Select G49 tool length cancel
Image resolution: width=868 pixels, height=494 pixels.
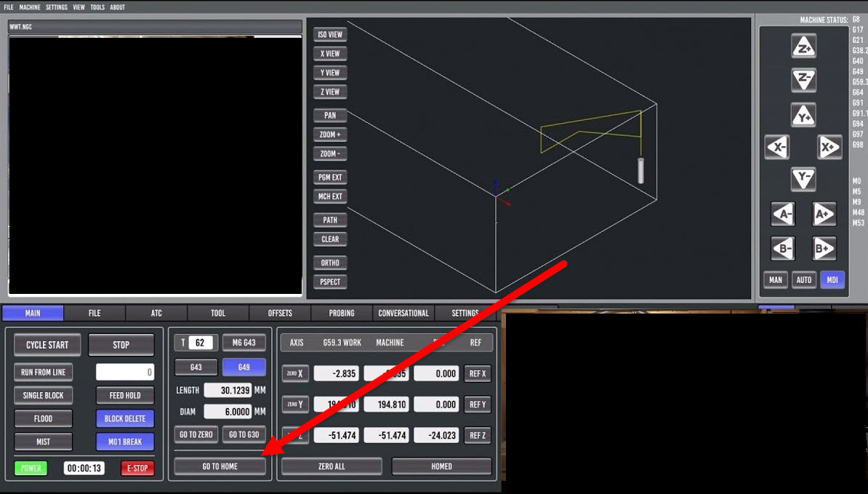click(244, 367)
